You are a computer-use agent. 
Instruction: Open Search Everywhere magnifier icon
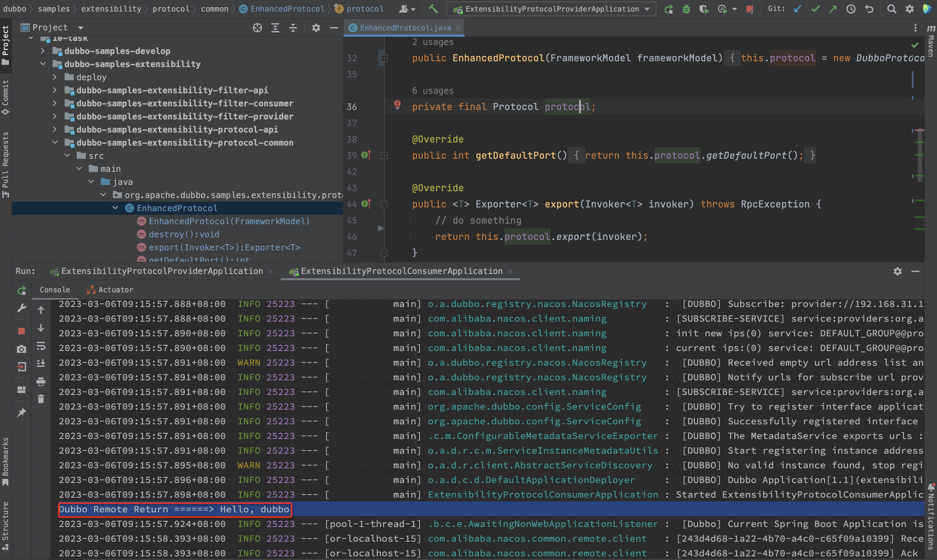tap(892, 9)
